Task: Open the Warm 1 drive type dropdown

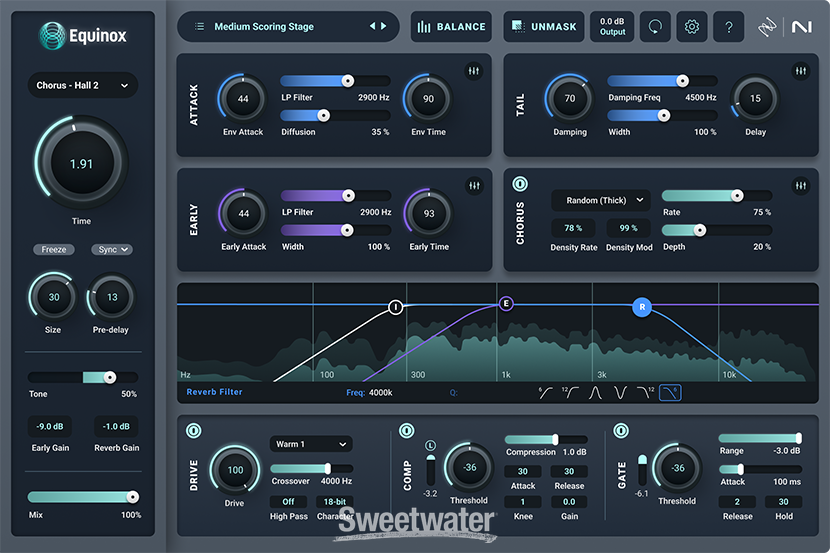Action: tap(311, 444)
